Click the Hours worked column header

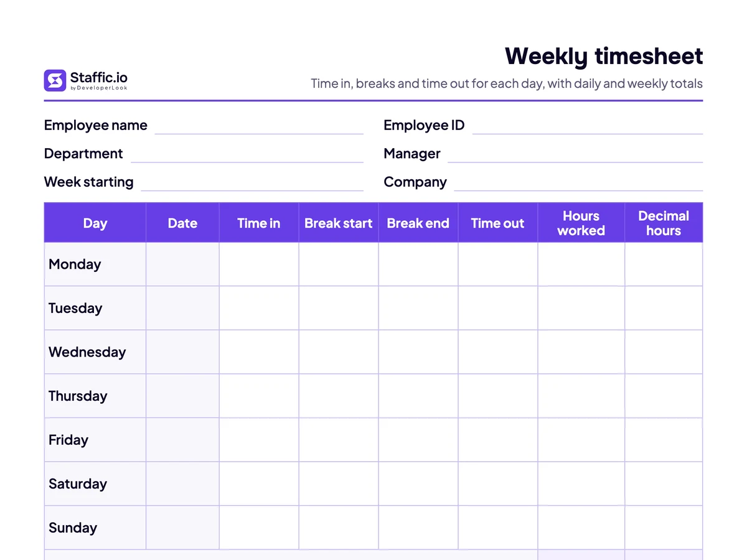coord(581,223)
